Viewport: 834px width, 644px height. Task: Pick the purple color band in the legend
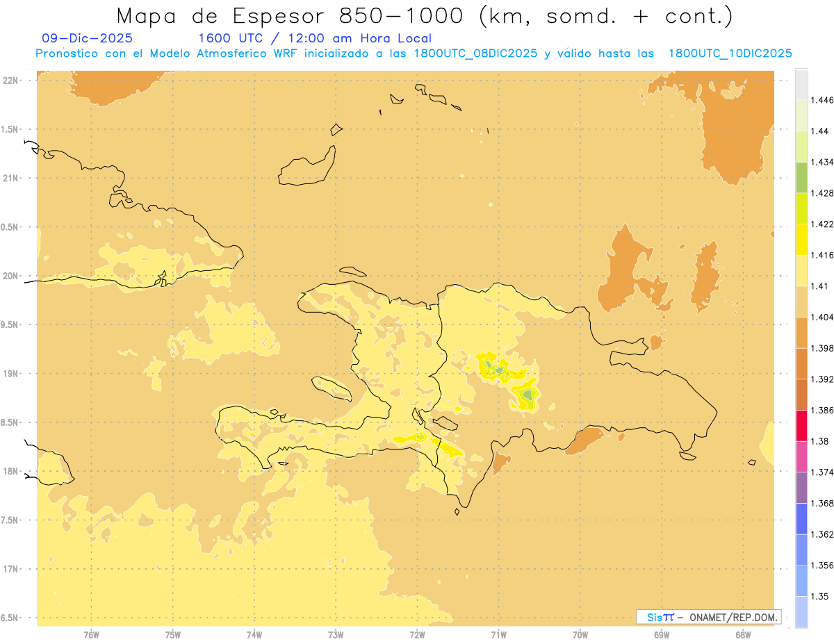click(801, 488)
